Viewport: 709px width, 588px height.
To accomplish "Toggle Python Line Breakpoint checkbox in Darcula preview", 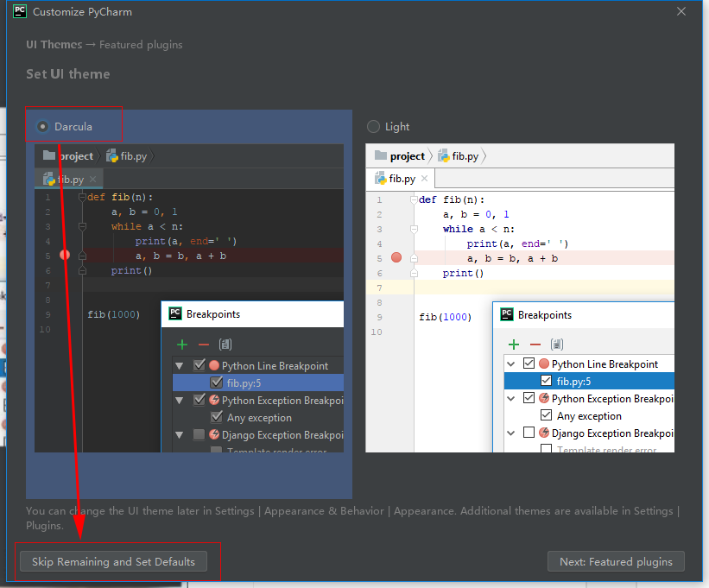I will (199, 364).
